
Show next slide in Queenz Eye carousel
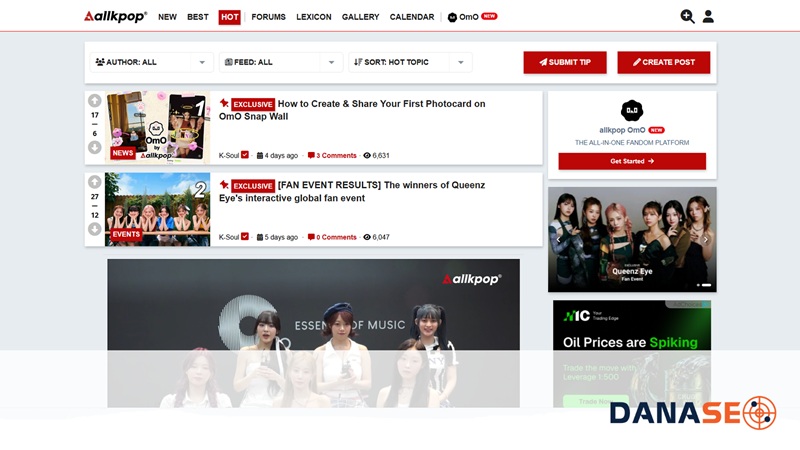tap(706, 239)
